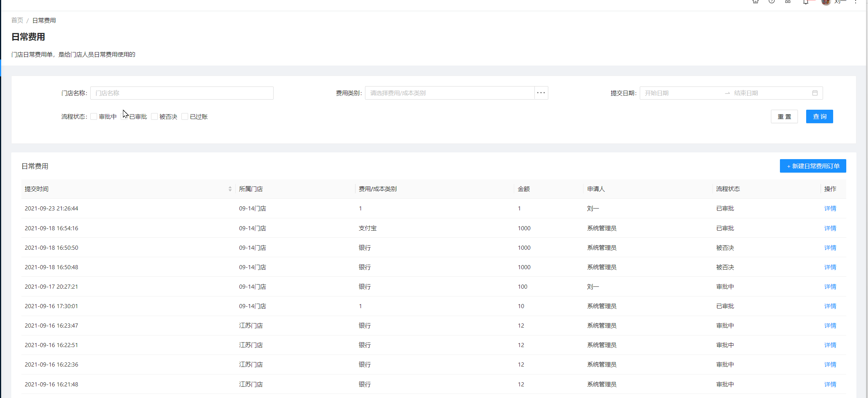
Task: Click applicant 刘一 in the 2021-09-23 row
Action: [x=593, y=209]
